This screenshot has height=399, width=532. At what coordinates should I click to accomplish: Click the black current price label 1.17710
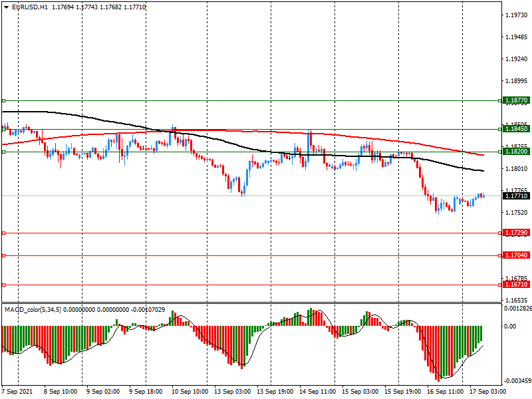pos(517,196)
